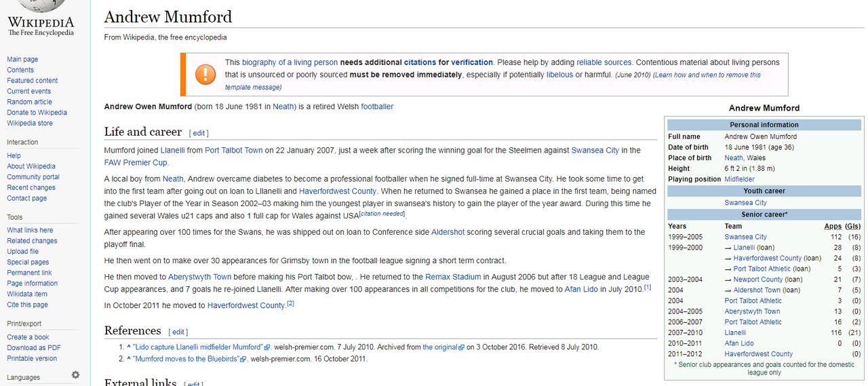This screenshot has height=386, width=868.
Task: Open 'Lido capture Llanelli midfielder Mumford' reference
Action: point(197,347)
